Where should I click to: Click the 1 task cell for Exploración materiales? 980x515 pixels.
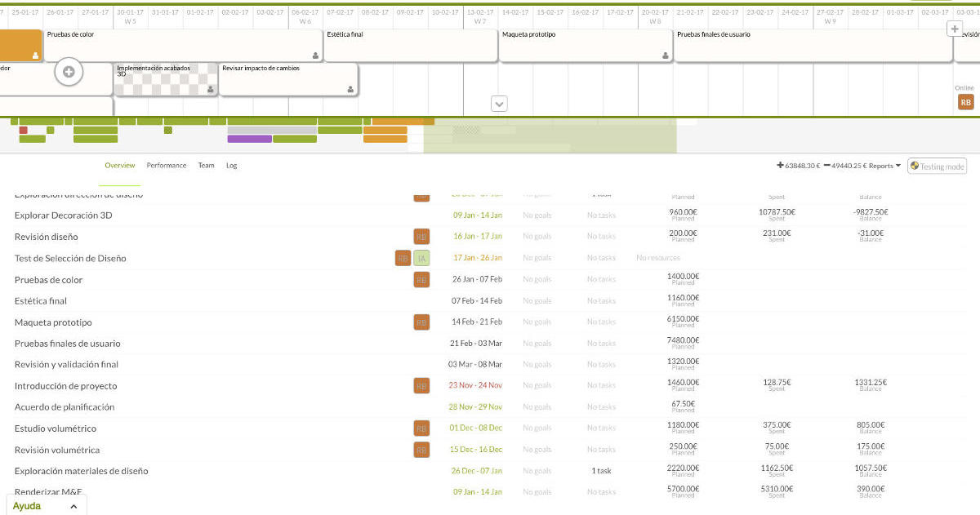(x=602, y=471)
